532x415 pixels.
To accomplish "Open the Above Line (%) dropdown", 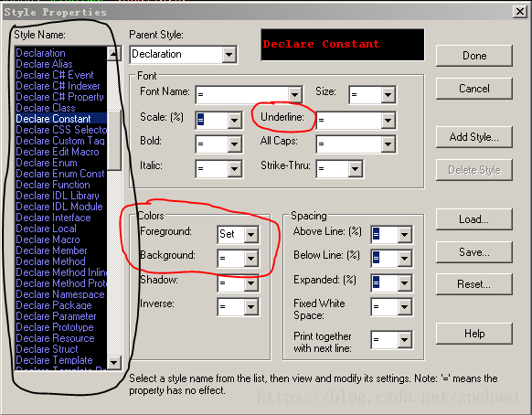I will pos(404,234).
